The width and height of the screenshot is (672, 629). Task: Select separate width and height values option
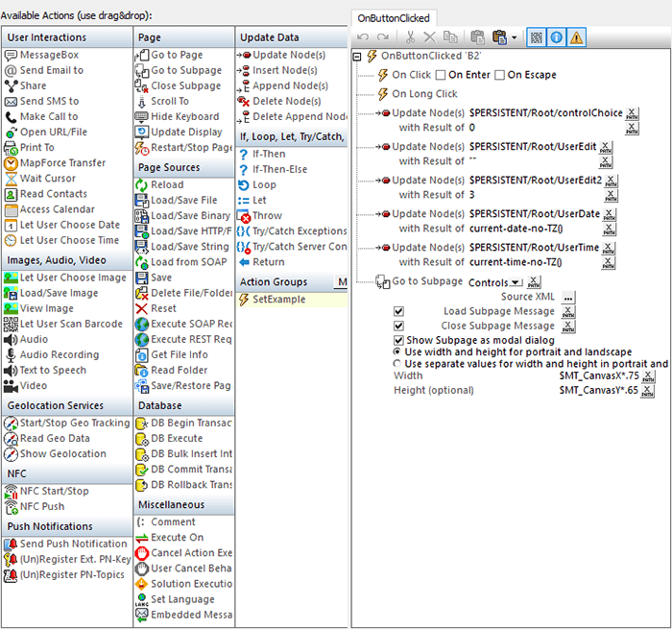pyautogui.click(x=398, y=364)
